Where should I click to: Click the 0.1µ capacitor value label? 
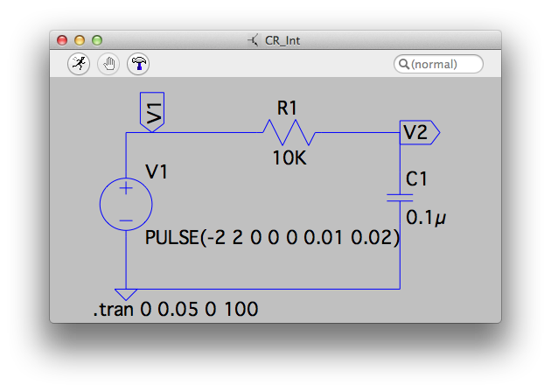[x=426, y=215]
